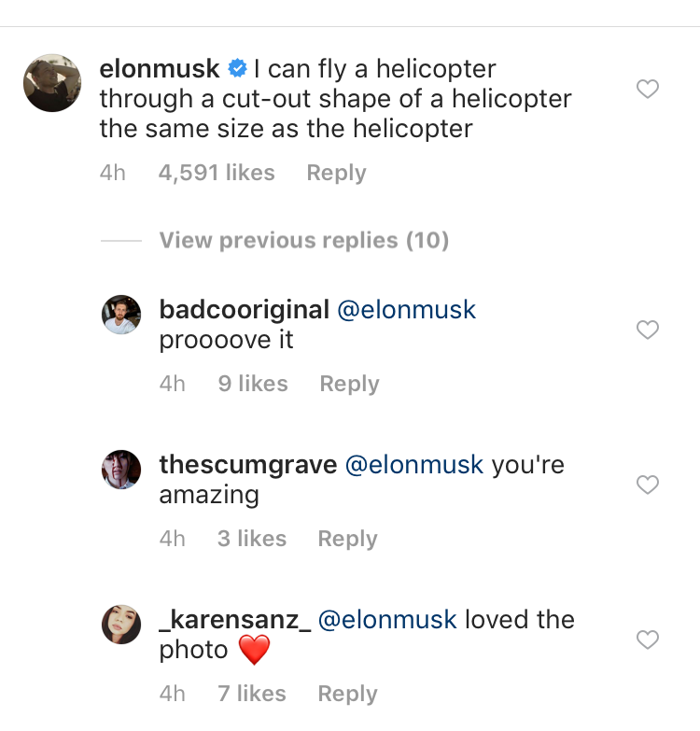This screenshot has height=731, width=700.
Task: Open thescumgrave's avatar
Action: [x=121, y=469]
